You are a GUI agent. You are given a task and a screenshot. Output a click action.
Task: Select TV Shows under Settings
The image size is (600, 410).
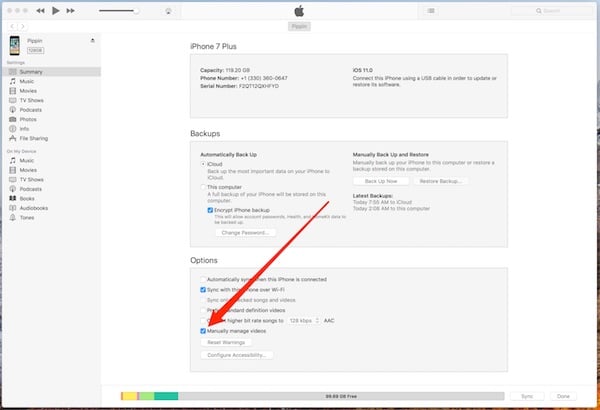tap(51, 100)
